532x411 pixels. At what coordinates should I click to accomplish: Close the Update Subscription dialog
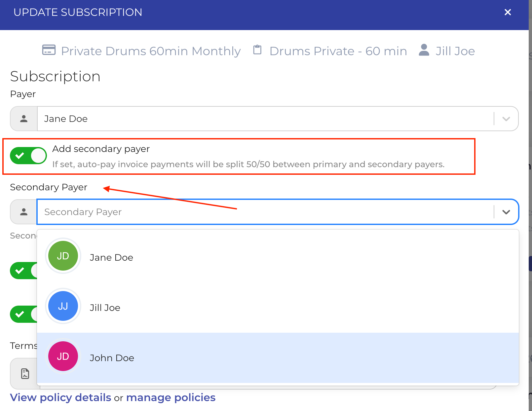click(x=508, y=12)
